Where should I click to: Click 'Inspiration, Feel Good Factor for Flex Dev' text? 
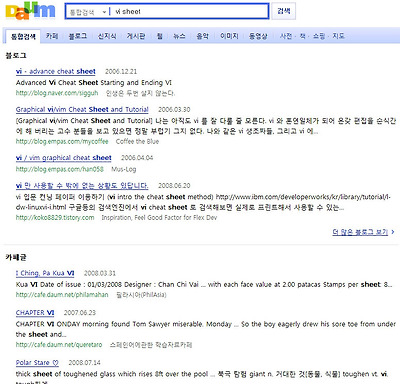[x=159, y=218]
